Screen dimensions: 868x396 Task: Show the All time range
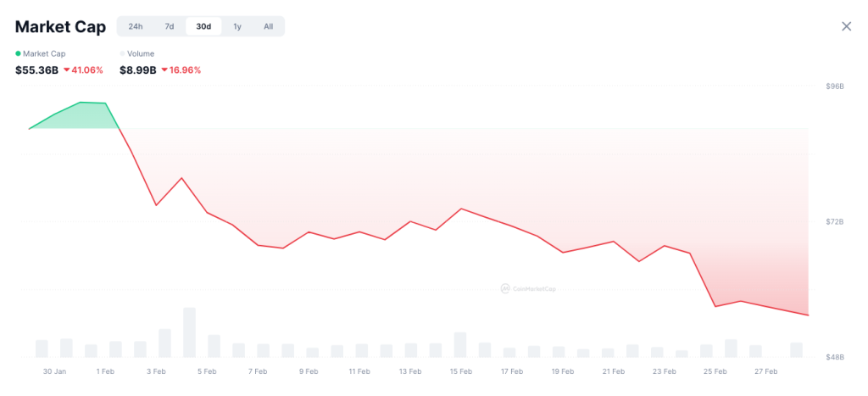pos(268,26)
